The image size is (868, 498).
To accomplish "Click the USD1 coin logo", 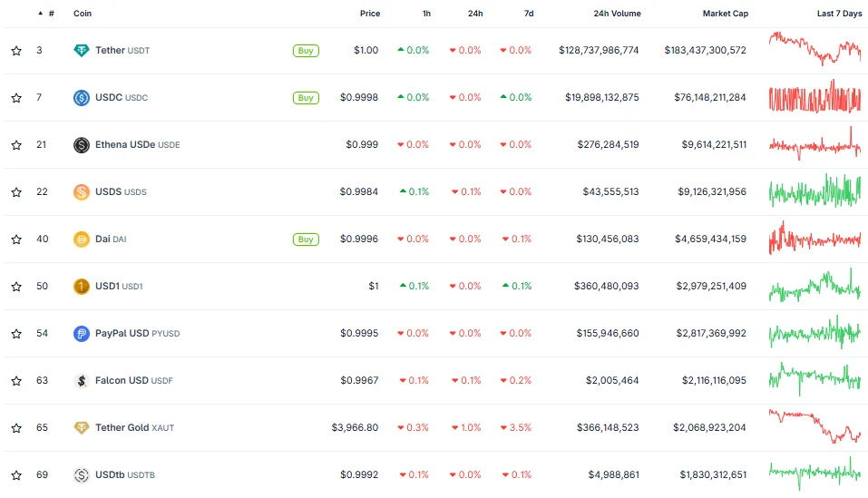I will pyautogui.click(x=82, y=286).
